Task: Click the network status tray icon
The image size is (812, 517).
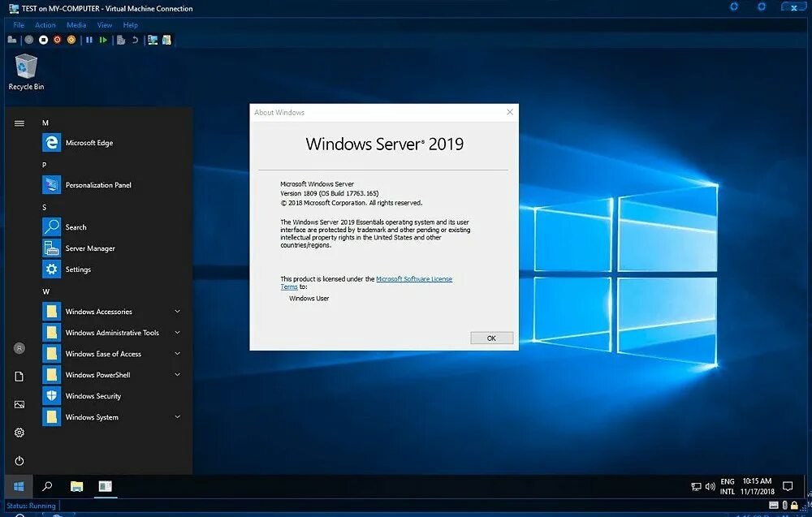Action: click(696, 486)
